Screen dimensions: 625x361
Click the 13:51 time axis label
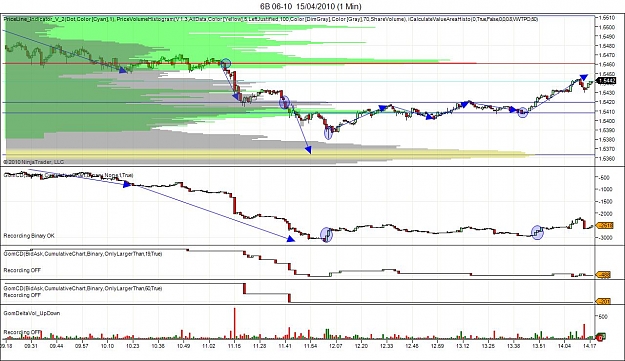539,346
